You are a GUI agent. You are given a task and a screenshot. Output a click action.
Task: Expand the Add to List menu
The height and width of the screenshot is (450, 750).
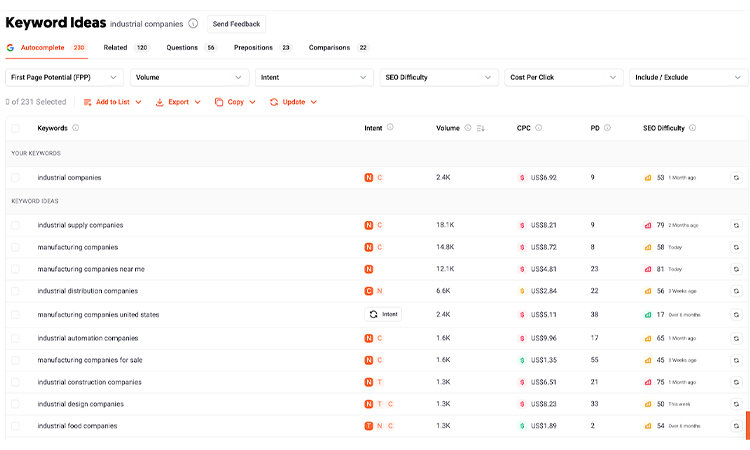point(112,102)
